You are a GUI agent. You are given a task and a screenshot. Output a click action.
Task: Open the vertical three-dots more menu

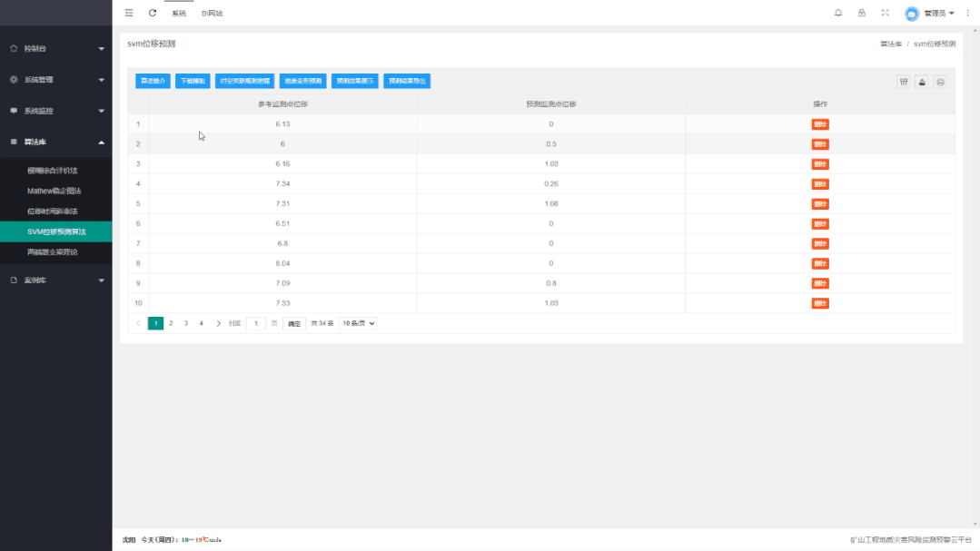click(x=967, y=13)
